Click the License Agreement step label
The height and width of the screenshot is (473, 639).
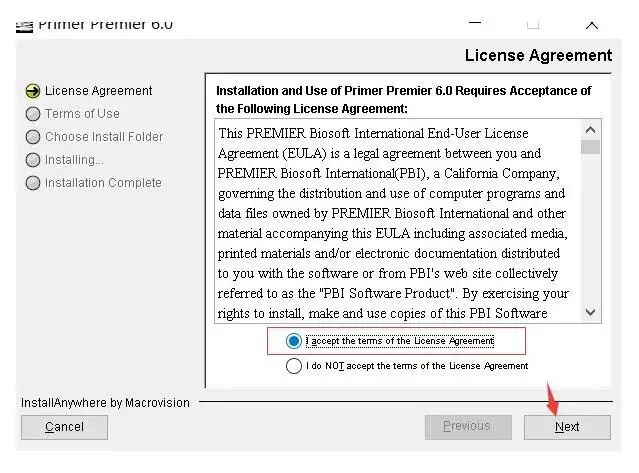click(x=99, y=91)
